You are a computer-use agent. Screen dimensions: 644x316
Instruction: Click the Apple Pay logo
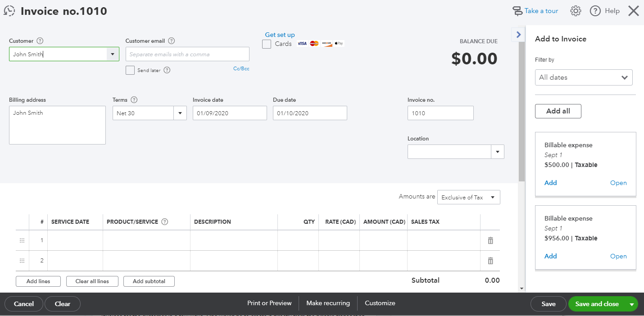[339, 44]
